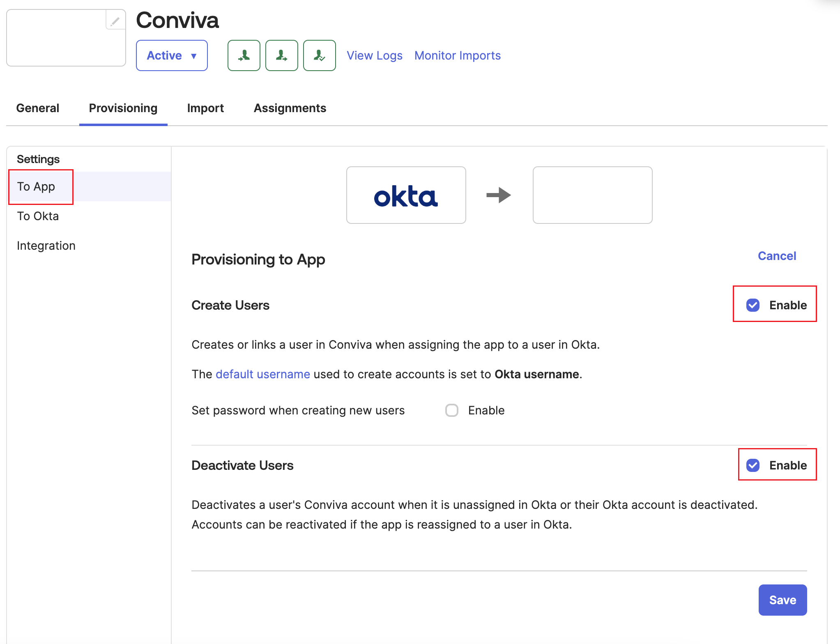840x644 pixels.
Task: Follow the default username link
Action: (263, 374)
